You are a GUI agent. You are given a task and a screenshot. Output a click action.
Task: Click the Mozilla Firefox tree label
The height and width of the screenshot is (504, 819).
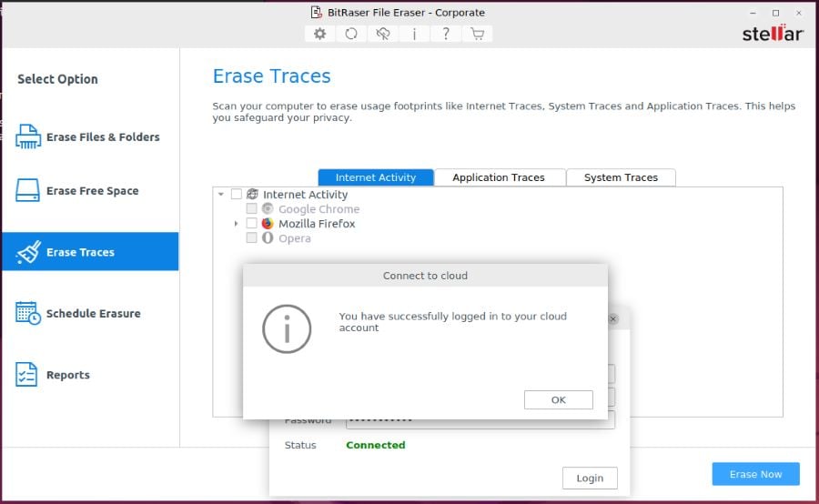coord(317,224)
